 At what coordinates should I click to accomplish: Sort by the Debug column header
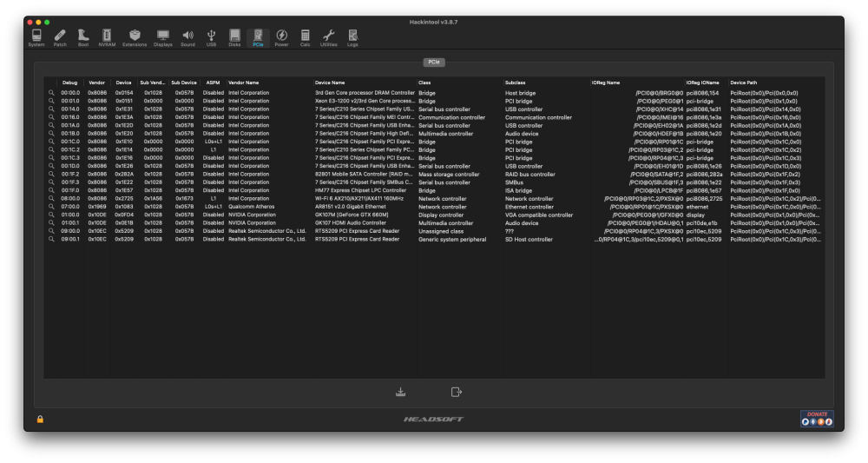(x=69, y=83)
